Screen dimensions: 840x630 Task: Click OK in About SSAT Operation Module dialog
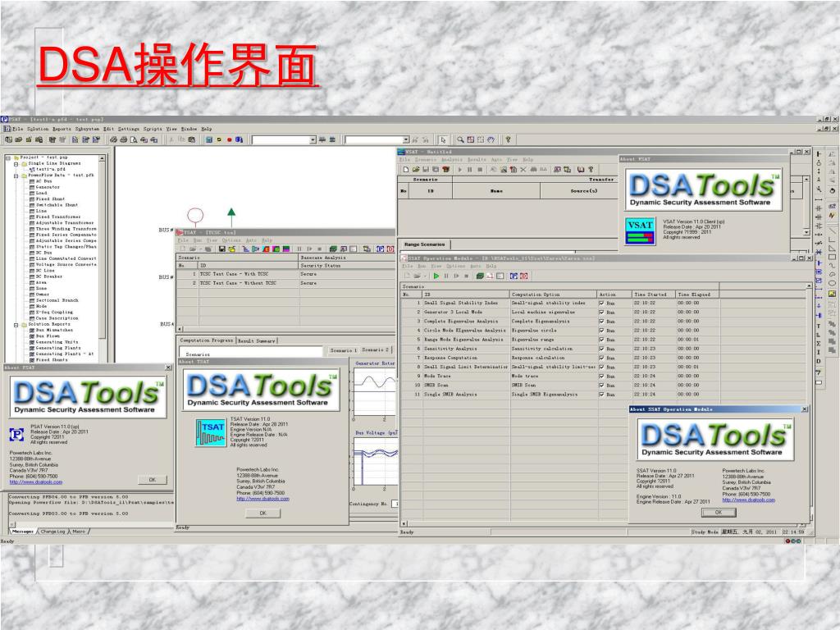click(719, 513)
